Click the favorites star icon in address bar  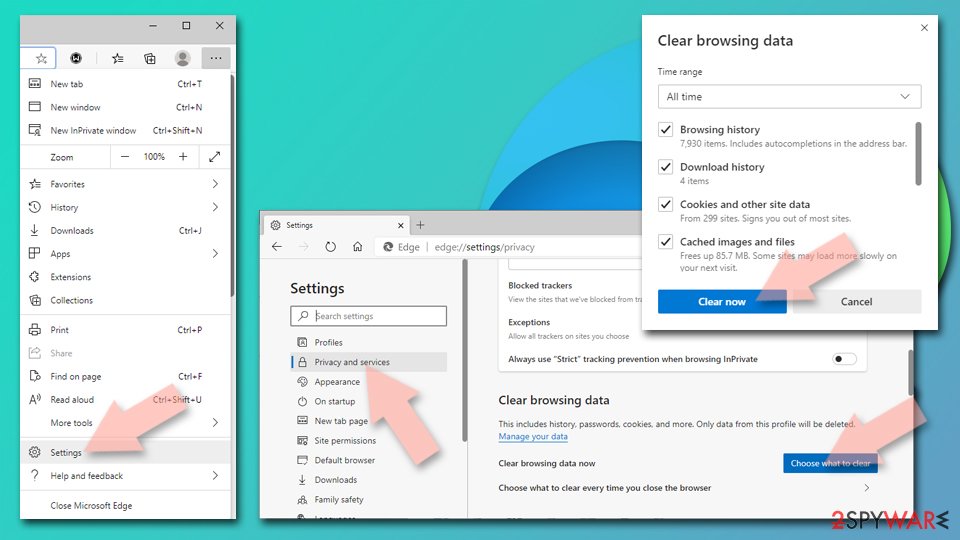click(41, 58)
